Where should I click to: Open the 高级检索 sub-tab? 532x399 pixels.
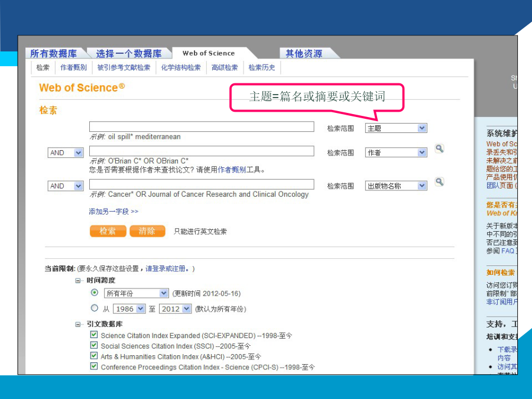225,67
